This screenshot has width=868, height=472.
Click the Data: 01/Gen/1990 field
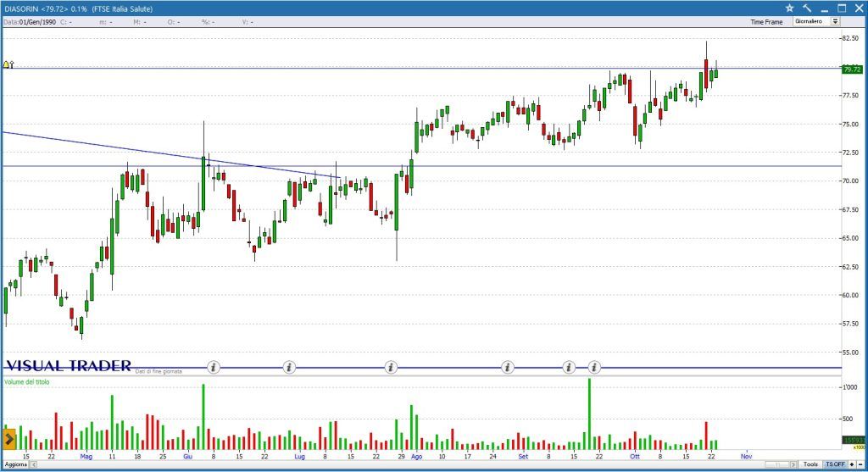pyautogui.click(x=30, y=22)
